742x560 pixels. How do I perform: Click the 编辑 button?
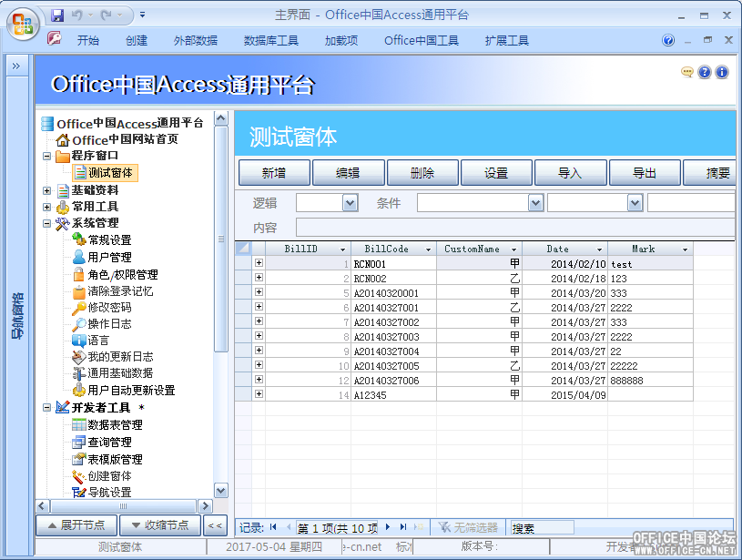coord(349,173)
